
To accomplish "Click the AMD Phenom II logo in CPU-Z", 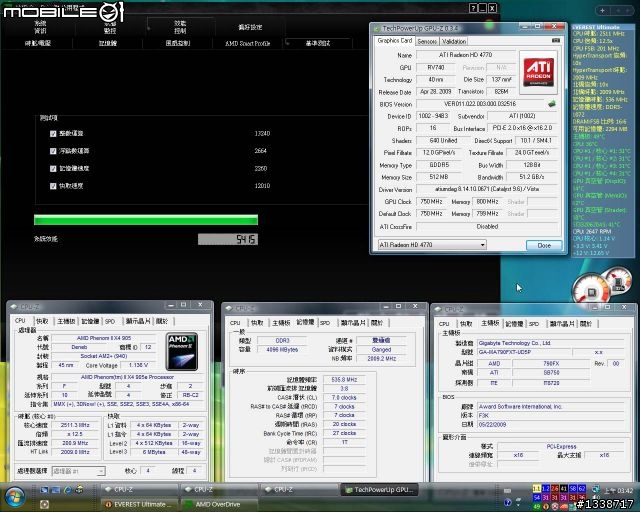I will coord(182,352).
